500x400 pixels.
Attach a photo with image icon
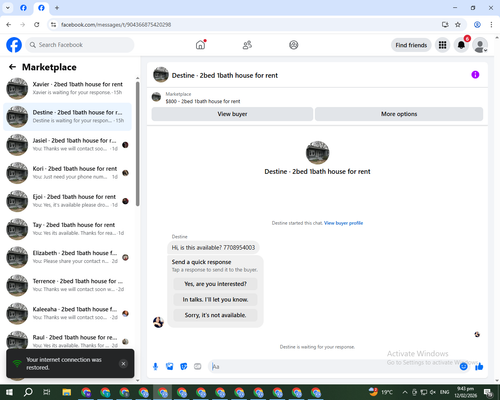pyautogui.click(x=170, y=367)
